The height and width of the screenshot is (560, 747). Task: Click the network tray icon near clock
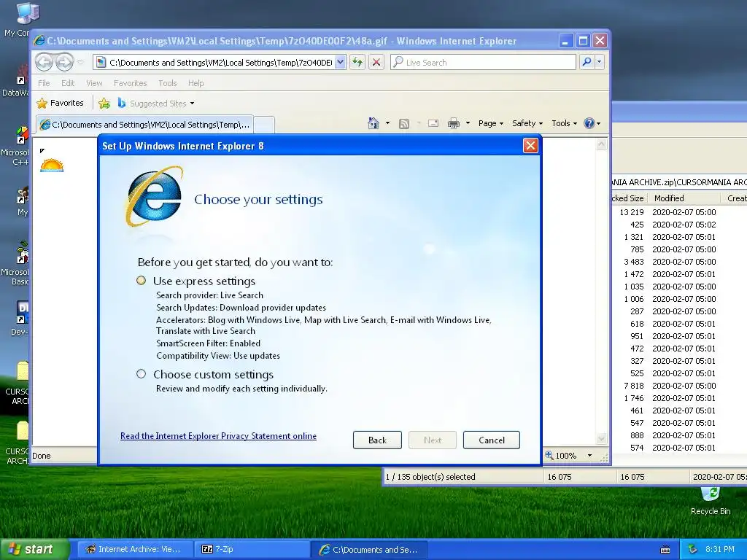693,549
